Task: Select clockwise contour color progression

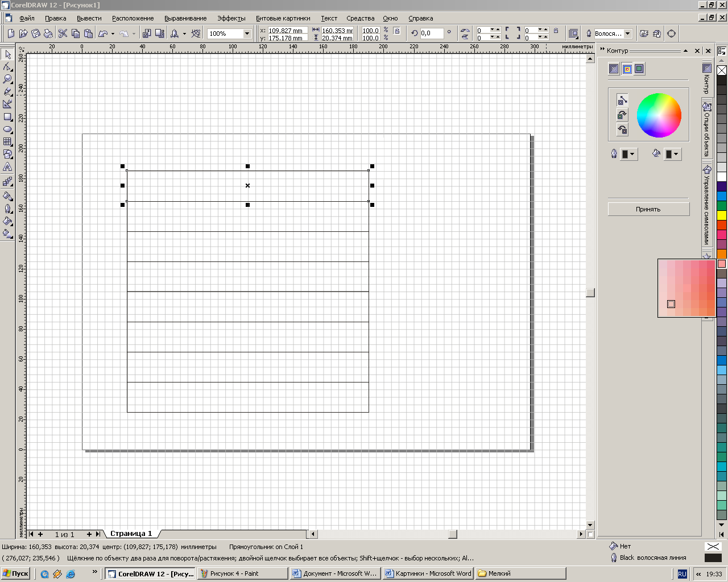Action: pos(622,115)
